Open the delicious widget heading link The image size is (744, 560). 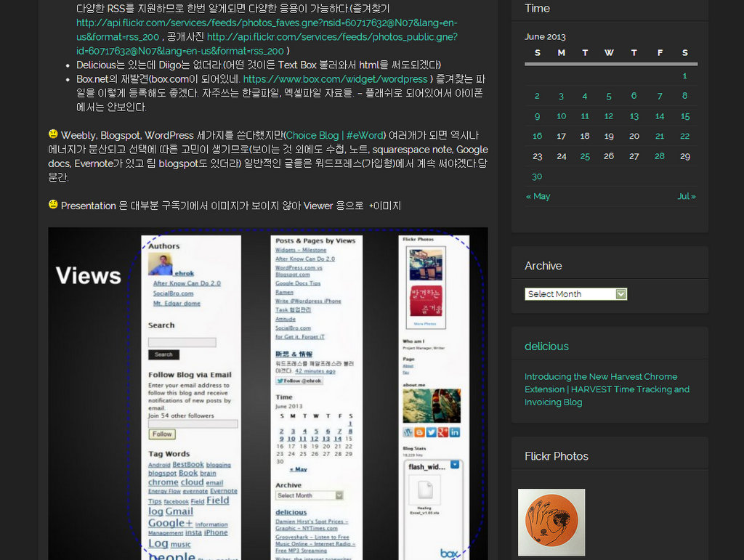546,346
